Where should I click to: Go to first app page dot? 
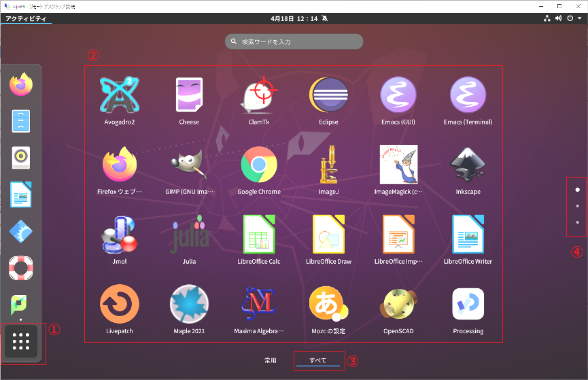(578, 190)
